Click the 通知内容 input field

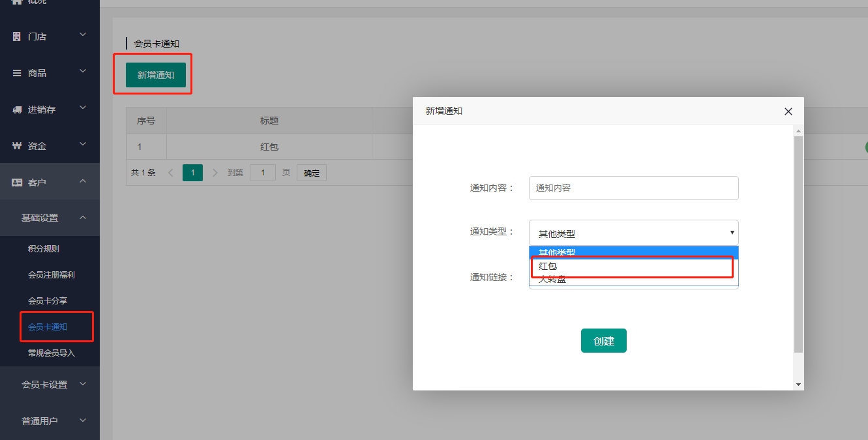(634, 188)
